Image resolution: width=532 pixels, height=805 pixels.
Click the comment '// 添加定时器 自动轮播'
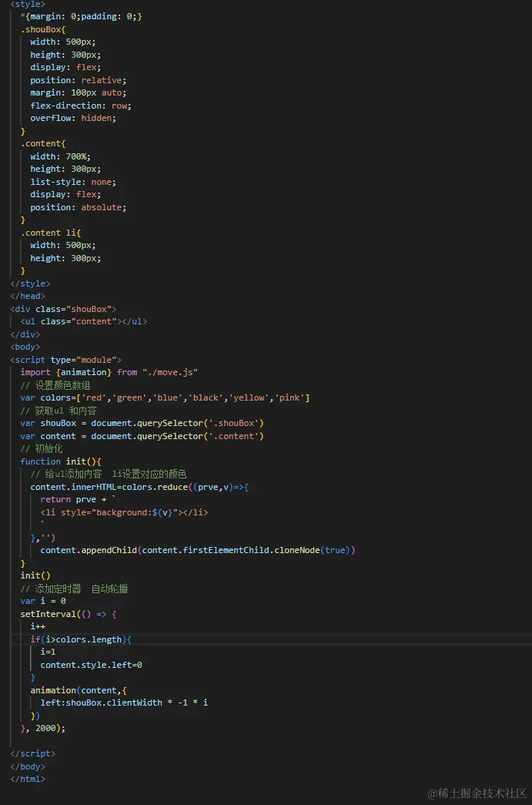(x=74, y=589)
